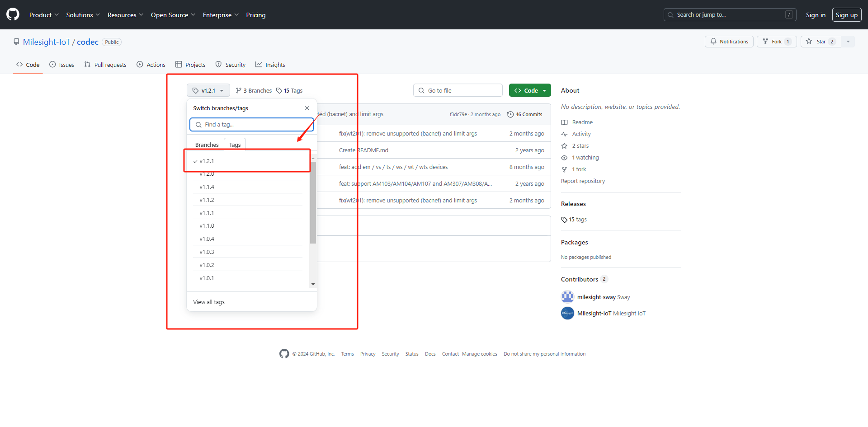Open the Create README.md commit message
Screen dimensions: 868x427
coord(363,150)
